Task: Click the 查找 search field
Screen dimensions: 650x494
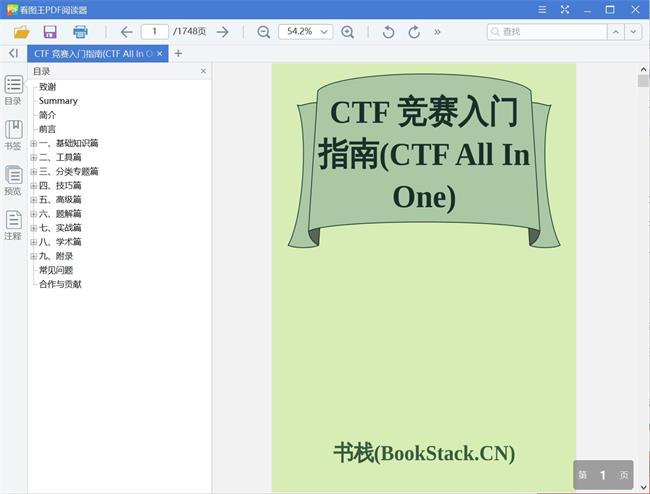Action: coord(547,32)
